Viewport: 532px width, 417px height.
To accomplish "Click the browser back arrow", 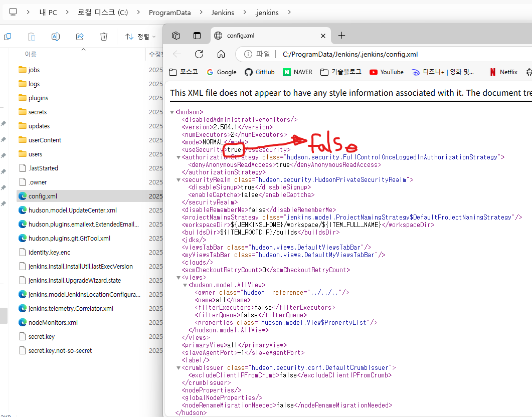I will 177,54.
